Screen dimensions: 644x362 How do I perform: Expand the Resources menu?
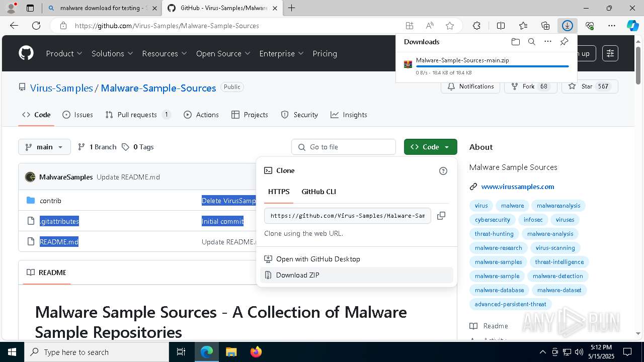165,53
